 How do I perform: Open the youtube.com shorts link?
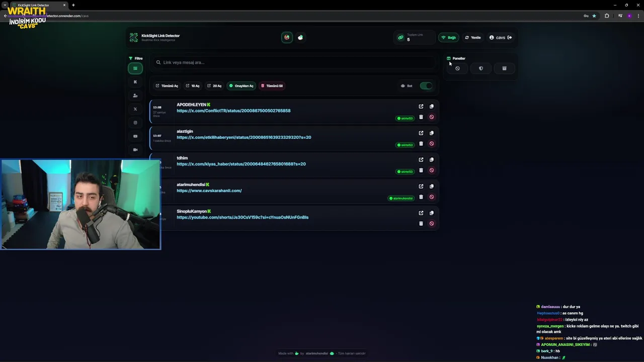coord(243,217)
